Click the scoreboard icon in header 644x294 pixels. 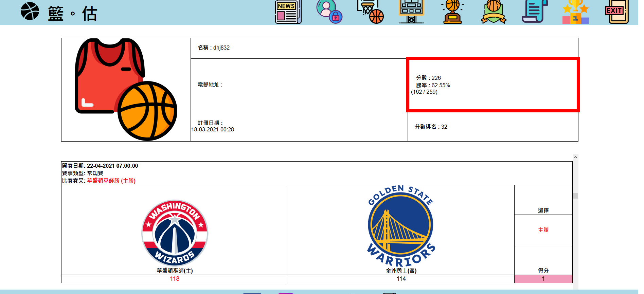point(411,12)
